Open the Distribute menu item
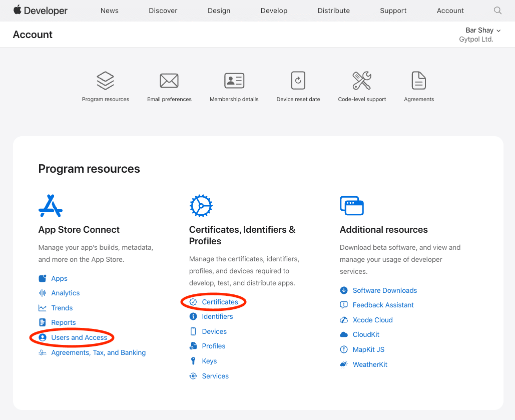The height and width of the screenshot is (420, 515). (x=334, y=11)
